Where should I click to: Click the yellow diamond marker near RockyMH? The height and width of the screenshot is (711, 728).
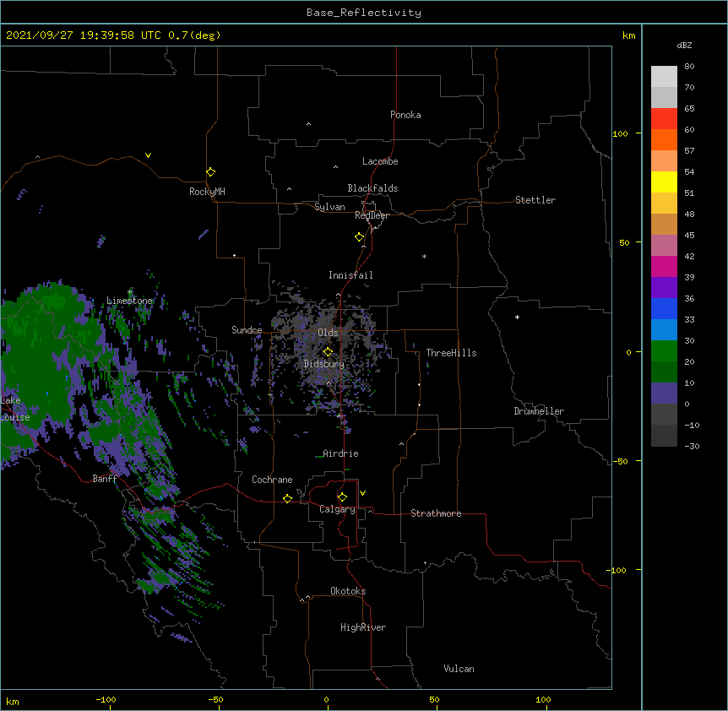pos(210,172)
